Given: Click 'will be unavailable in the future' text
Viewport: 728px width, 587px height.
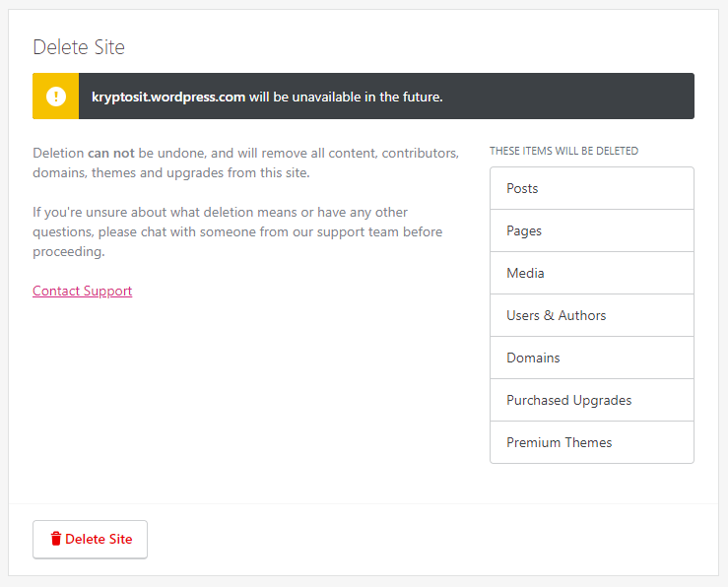Looking at the screenshot, I should (346, 97).
